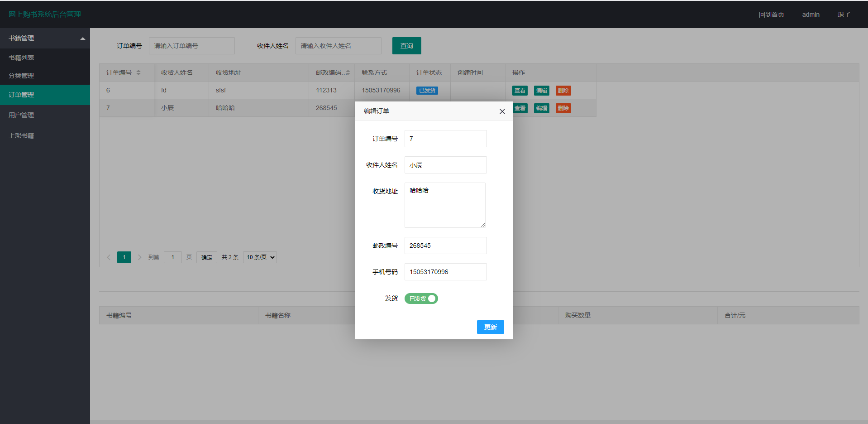Go to previous page arrow
The image size is (868, 424).
[109, 257]
